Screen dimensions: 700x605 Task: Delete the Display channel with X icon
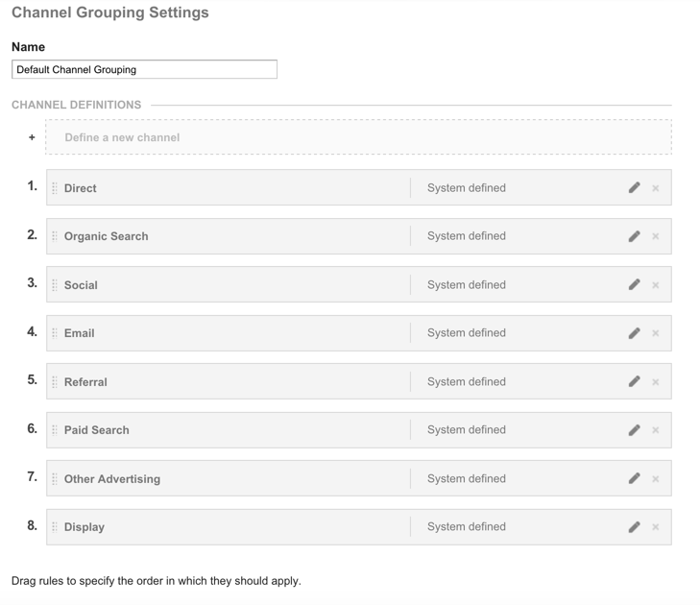[x=656, y=527]
